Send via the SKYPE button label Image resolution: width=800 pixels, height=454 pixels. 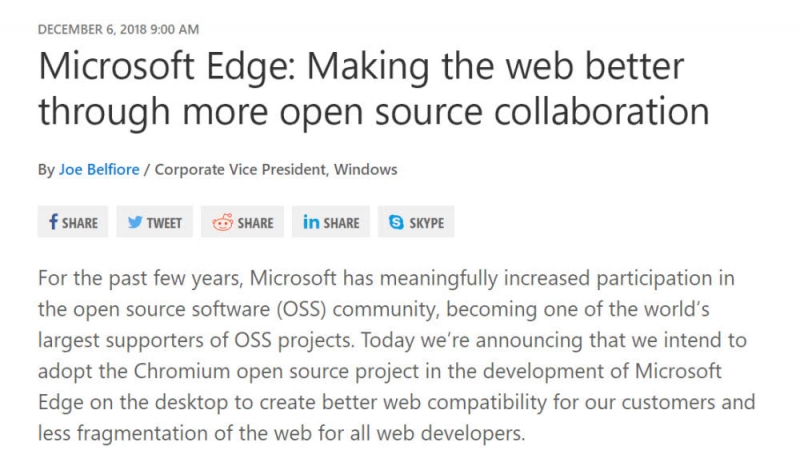pos(427,223)
